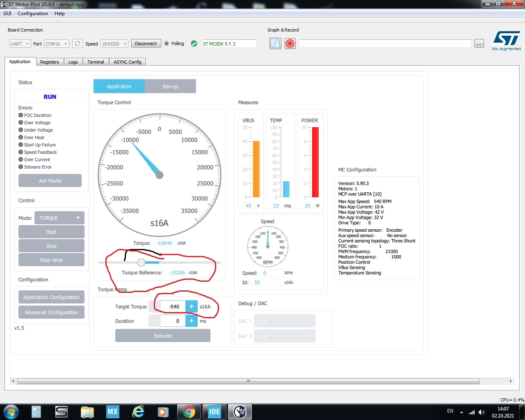Click the green connection status check icon

[194, 43]
